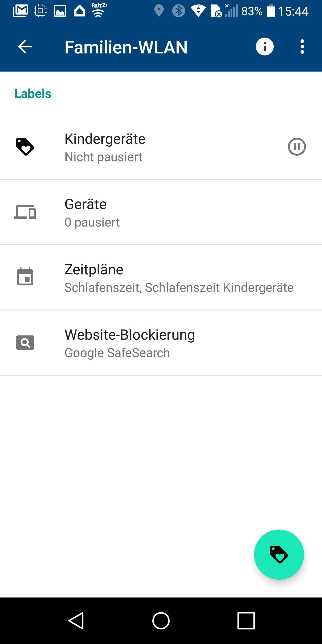Tap the Geräte devices icon
Image resolution: width=322 pixels, height=644 pixels.
click(25, 212)
